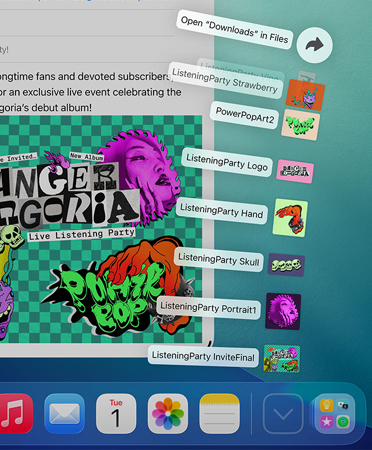
Task: Open the ListeningParty Portrait1 purple thumbnail
Action: [283, 311]
